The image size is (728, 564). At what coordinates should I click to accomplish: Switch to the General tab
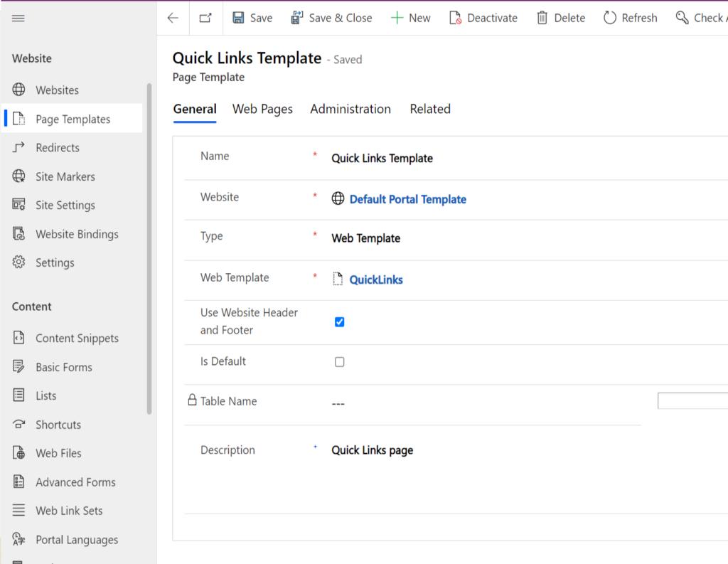click(195, 110)
